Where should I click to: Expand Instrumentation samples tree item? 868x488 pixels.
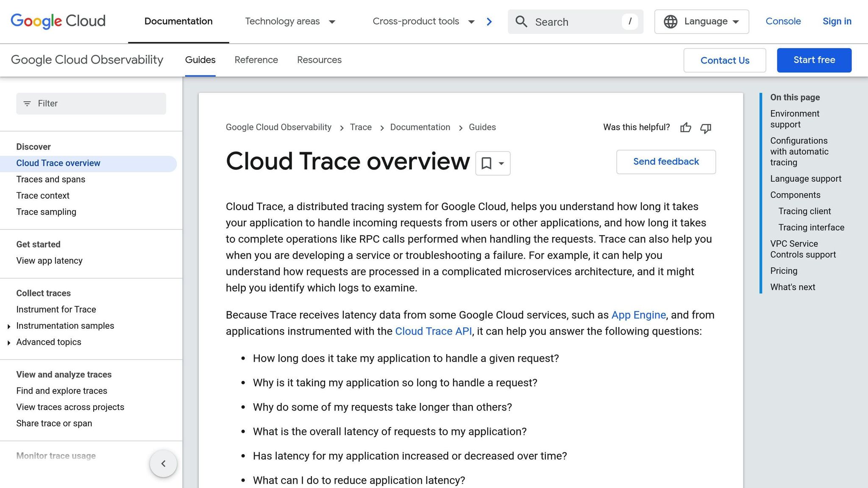[x=9, y=327]
